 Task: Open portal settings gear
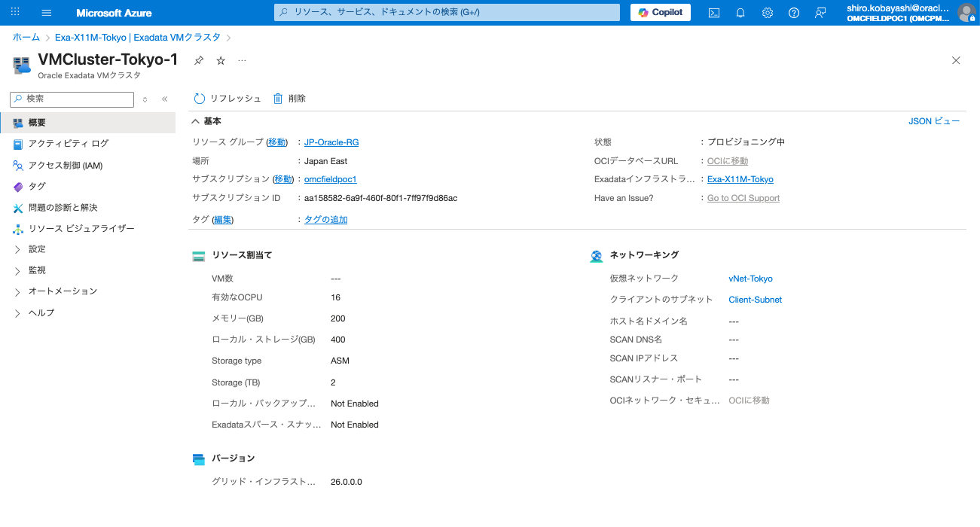click(x=768, y=13)
